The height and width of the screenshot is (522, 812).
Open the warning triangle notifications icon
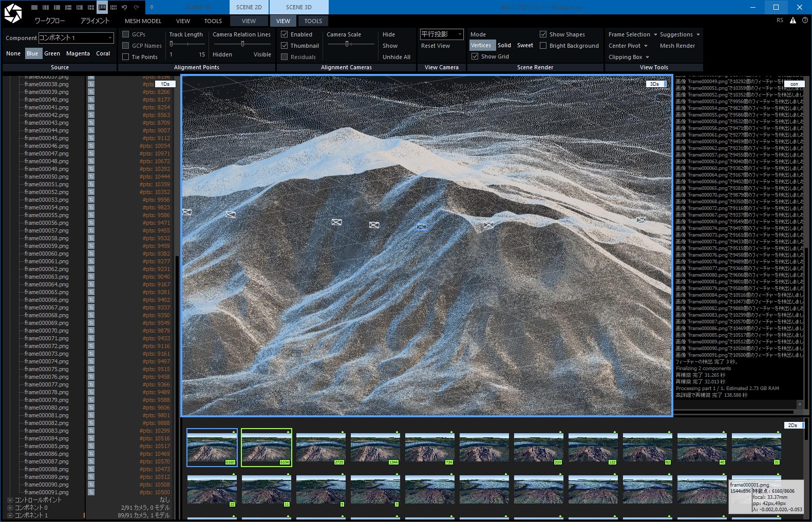(x=792, y=21)
